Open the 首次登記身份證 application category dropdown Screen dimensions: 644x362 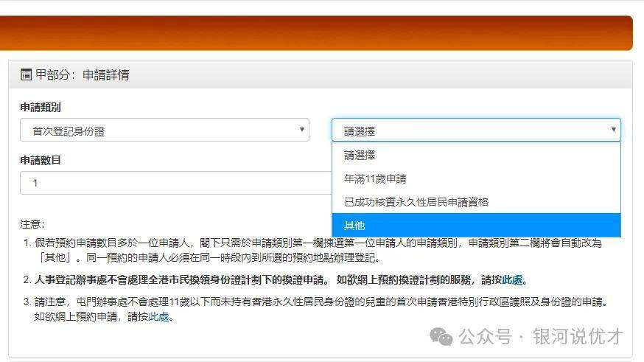(x=164, y=130)
